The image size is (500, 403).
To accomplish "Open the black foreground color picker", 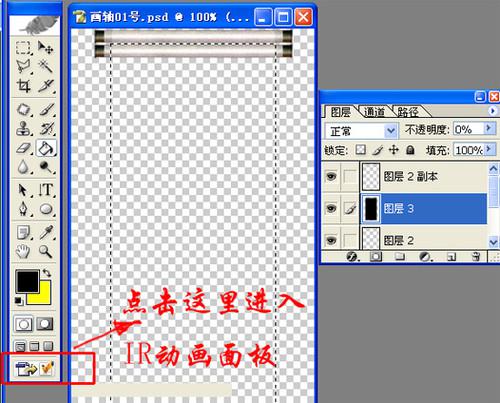I will point(27,282).
